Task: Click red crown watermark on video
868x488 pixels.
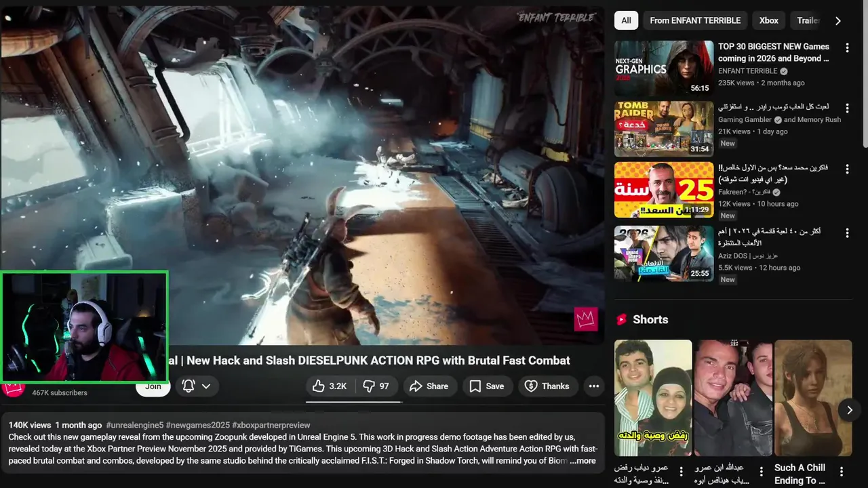Action: click(x=586, y=319)
